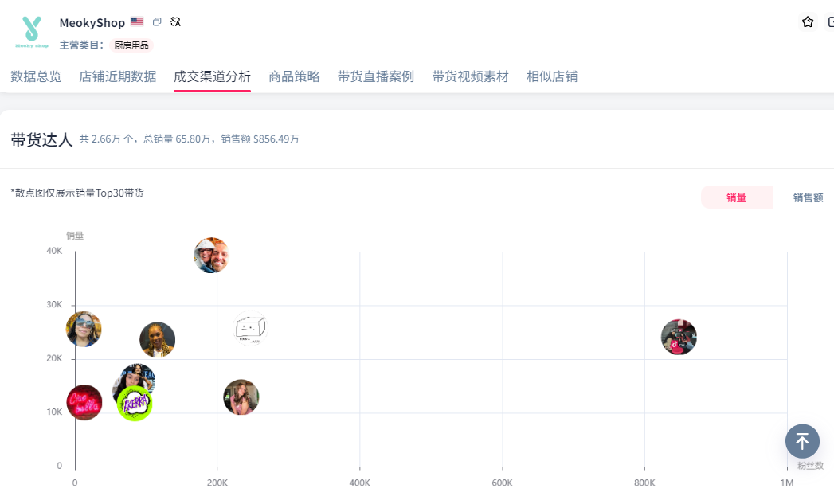Image resolution: width=834 pixels, height=504 pixels.
Task: Click the 厨房用品 category tag
Action: [x=131, y=45]
